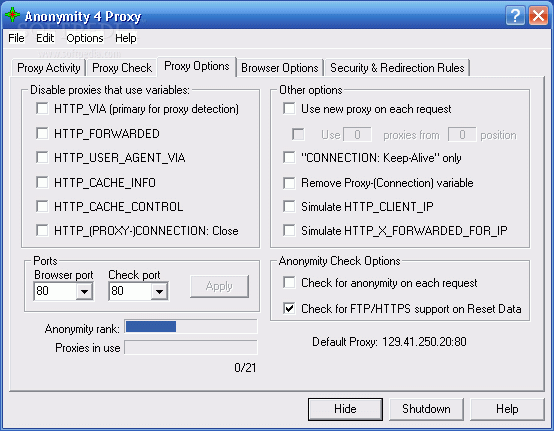Image resolution: width=554 pixels, height=431 pixels.
Task: Click the Proxies in use progress bar
Action: [191, 347]
